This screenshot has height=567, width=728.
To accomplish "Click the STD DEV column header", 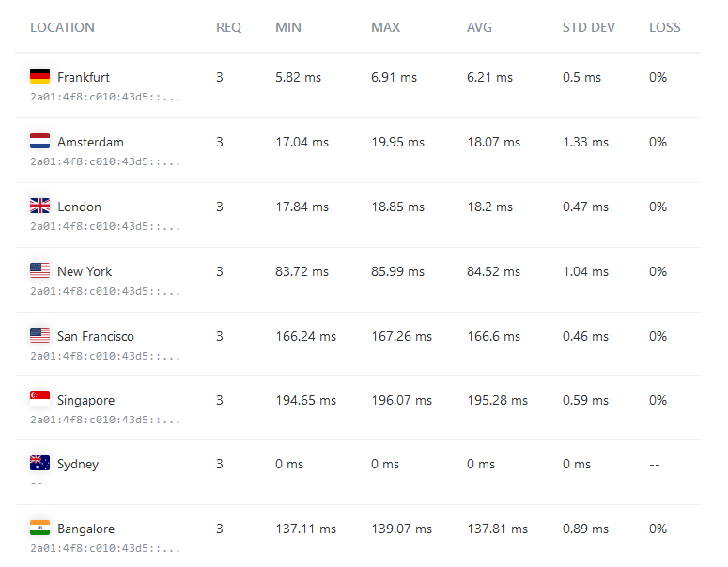I will pyautogui.click(x=589, y=27).
